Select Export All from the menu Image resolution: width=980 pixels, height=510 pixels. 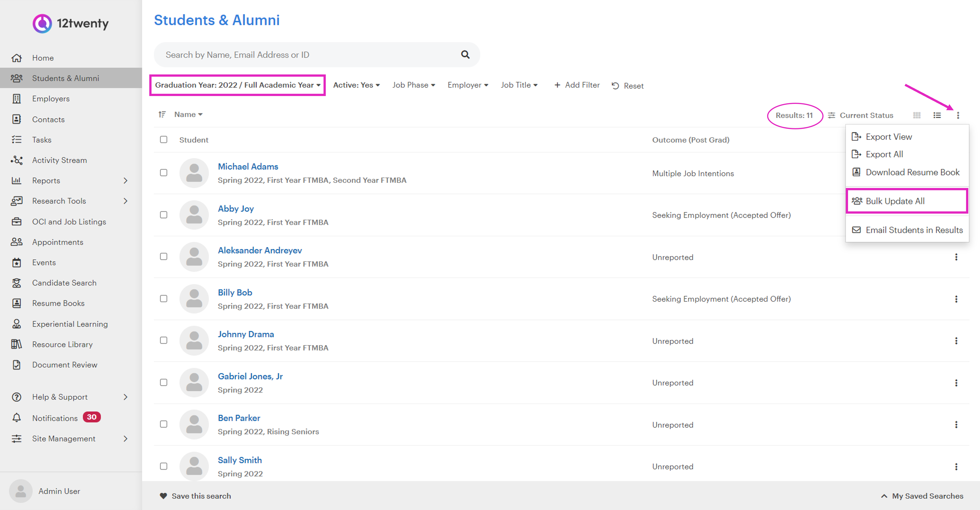coord(907,154)
